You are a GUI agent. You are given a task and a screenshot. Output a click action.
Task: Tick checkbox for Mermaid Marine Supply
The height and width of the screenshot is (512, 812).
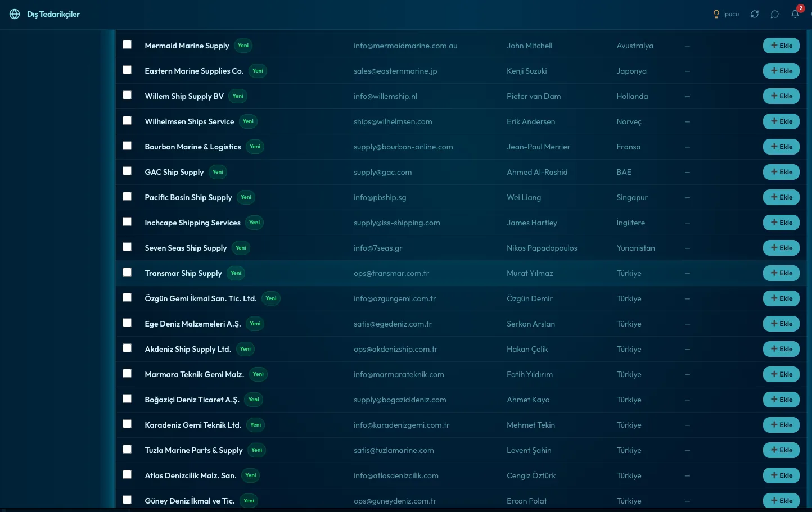[127, 44]
